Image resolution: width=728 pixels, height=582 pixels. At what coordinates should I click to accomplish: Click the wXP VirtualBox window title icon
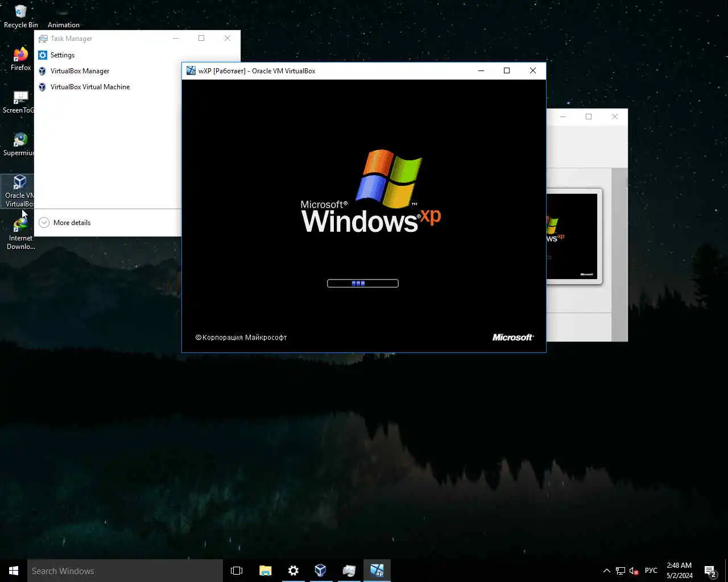pyautogui.click(x=191, y=71)
